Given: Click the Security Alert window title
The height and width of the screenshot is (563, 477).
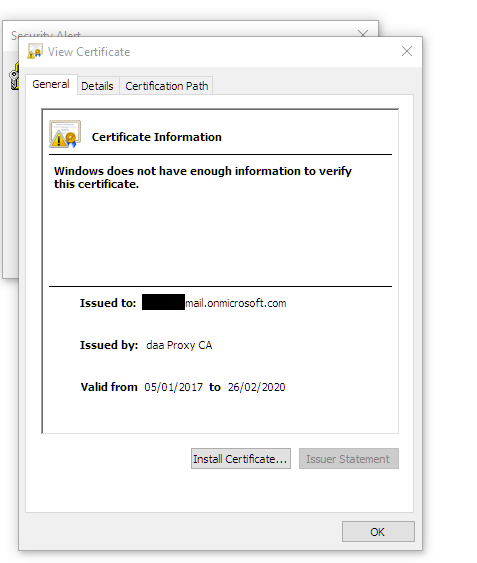Looking at the screenshot, I should tap(46, 33).
